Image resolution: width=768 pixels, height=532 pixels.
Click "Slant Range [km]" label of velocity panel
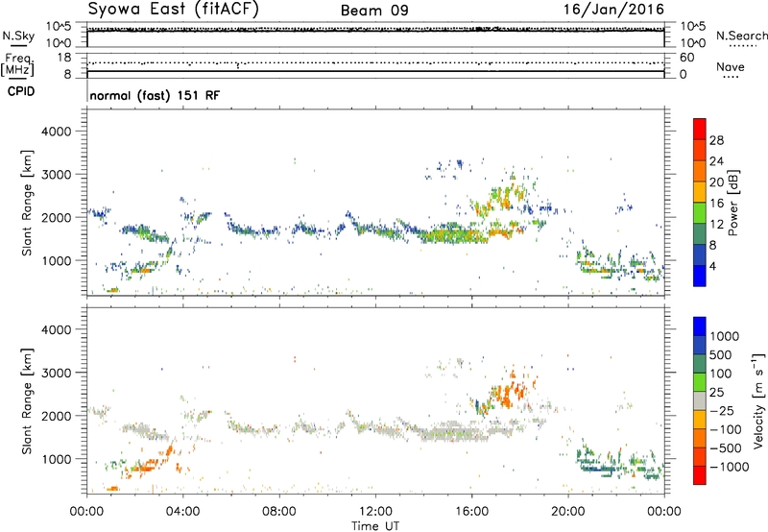click(27, 400)
